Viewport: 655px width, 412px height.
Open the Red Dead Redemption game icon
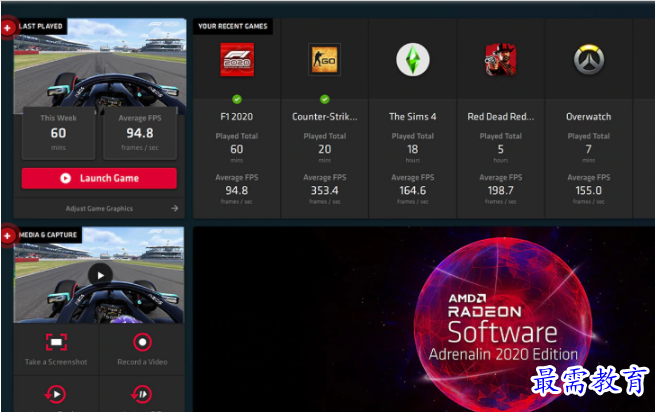tap(500, 60)
